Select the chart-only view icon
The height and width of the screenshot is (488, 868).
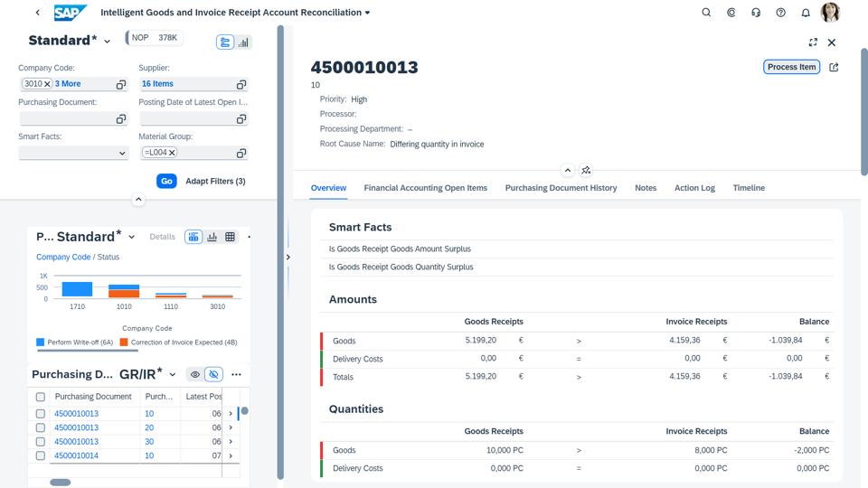click(x=212, y=237)
